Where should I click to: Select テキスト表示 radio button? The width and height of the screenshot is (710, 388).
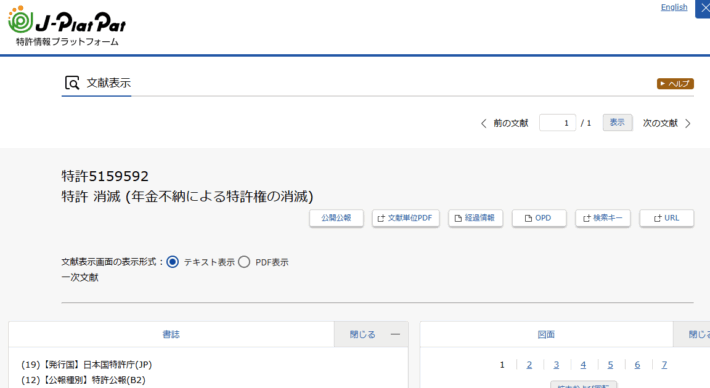point(173,262)
